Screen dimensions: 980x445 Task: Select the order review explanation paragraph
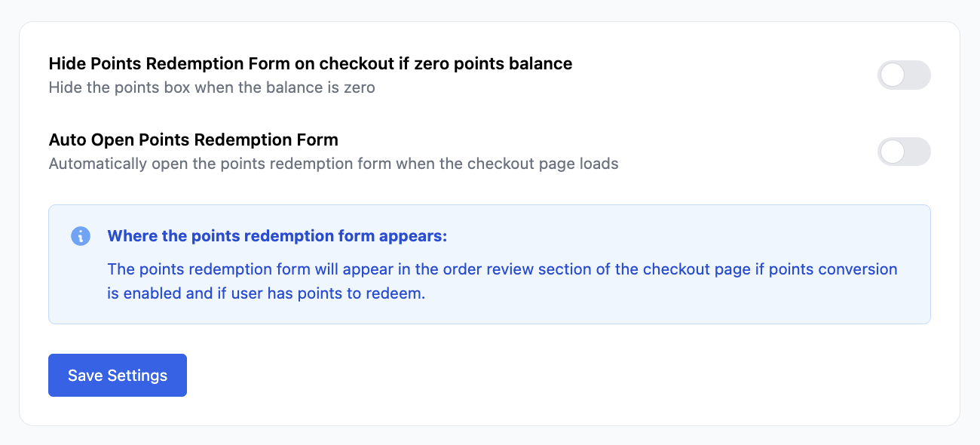[501, 281]
